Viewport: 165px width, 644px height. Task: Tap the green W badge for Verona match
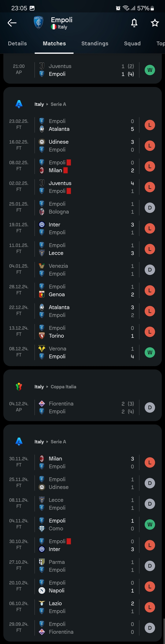tap(150, 352)
